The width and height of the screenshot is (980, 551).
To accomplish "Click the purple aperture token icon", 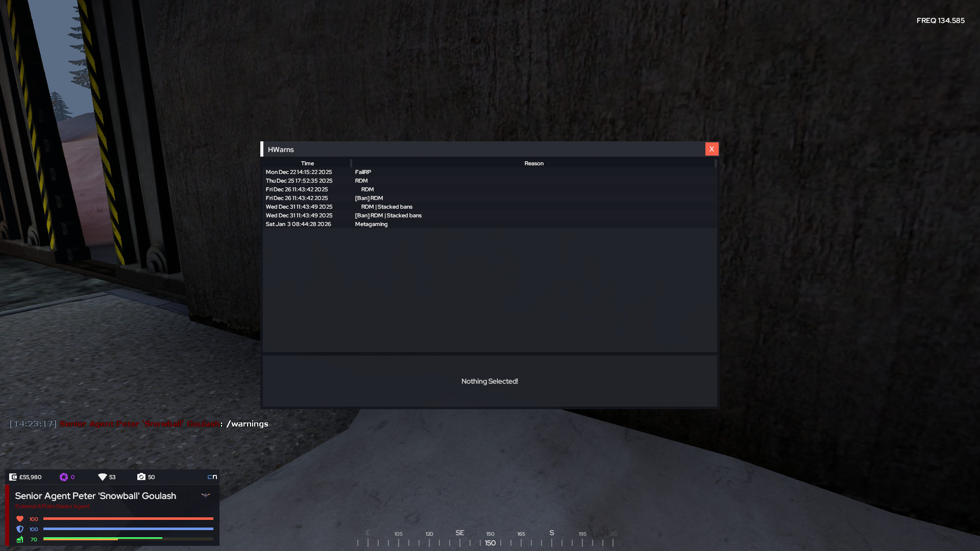I will [64, 477].
